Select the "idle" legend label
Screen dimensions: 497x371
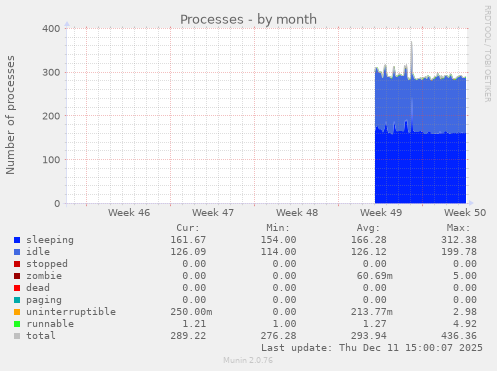38,252
